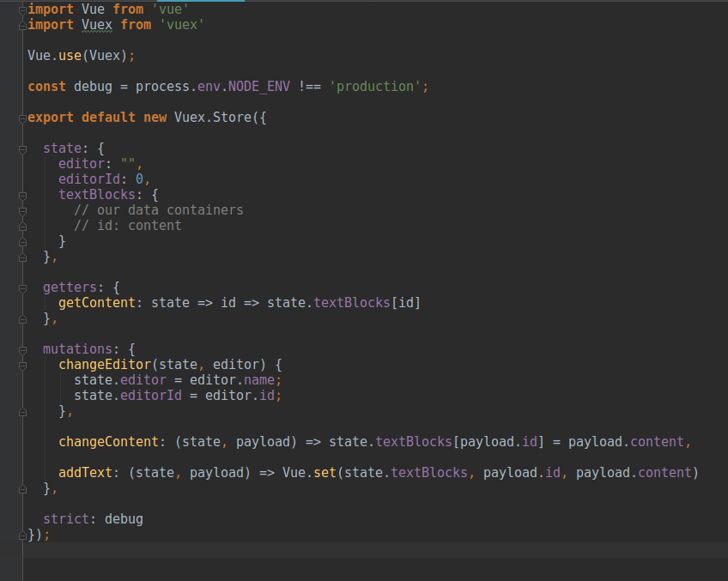Click "env" after process

pos(209,87)
